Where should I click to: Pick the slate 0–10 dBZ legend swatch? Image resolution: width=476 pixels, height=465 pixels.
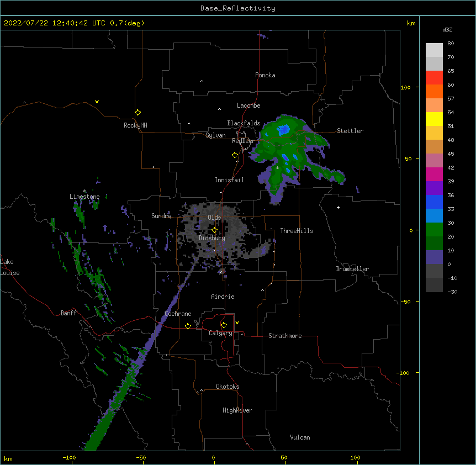coord(434,257)
